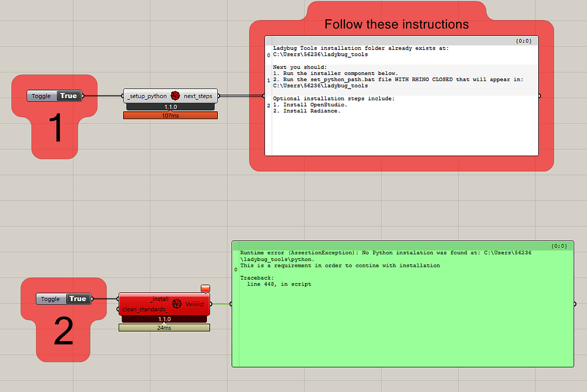Click the ladybug icon on setup_python component
The width and height of the screenshot is (587, 392).
tap(175, 96)
